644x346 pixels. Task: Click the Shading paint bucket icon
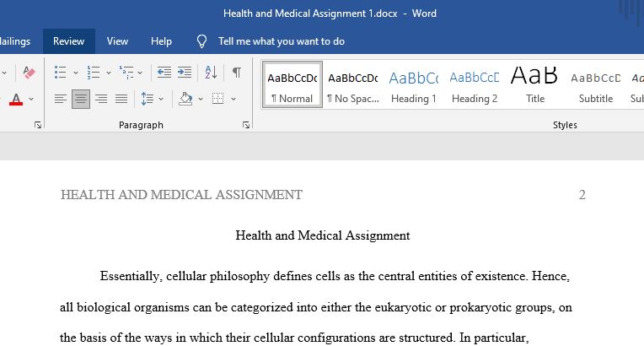click(x=185, y=99)
